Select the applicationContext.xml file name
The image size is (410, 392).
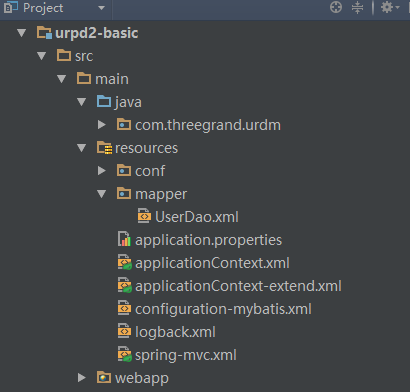(212, 264)
